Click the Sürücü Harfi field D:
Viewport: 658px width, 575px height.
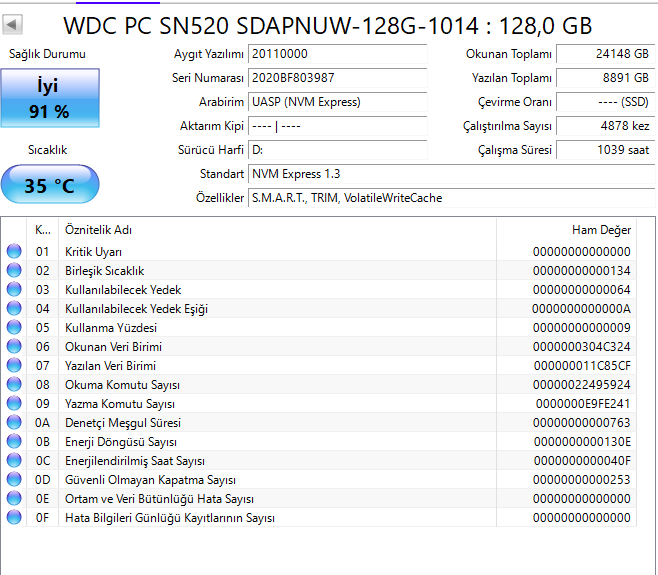coord(338,150)
